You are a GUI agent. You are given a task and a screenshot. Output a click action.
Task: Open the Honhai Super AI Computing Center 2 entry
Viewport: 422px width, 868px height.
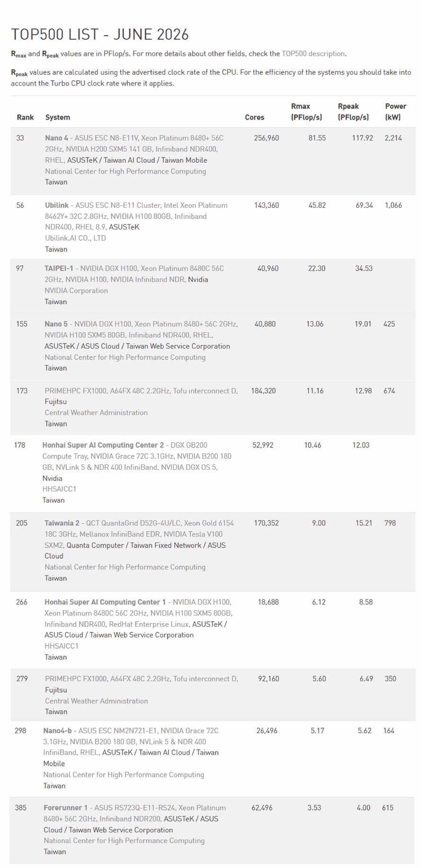pos(103,445)
